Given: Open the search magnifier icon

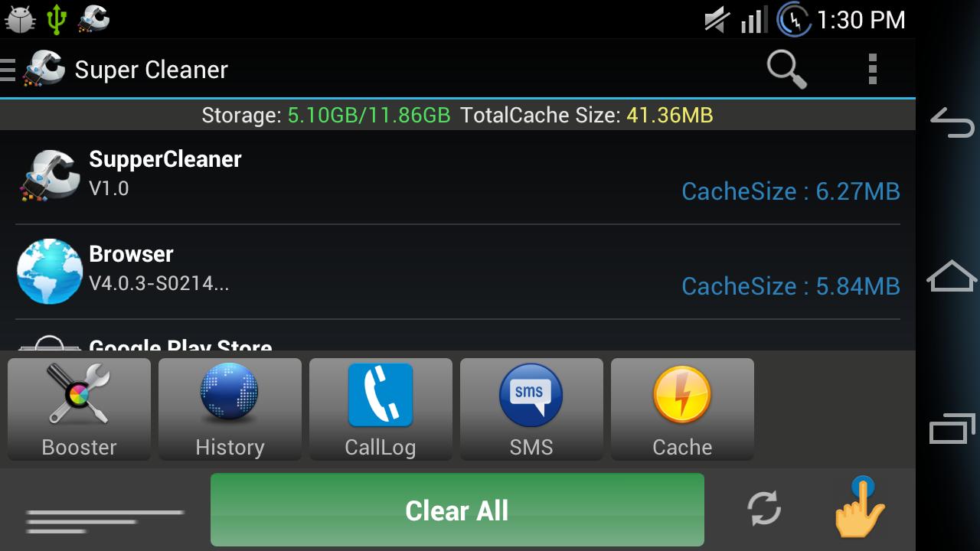Looking at the screenshot, I should tap(786, 70).
